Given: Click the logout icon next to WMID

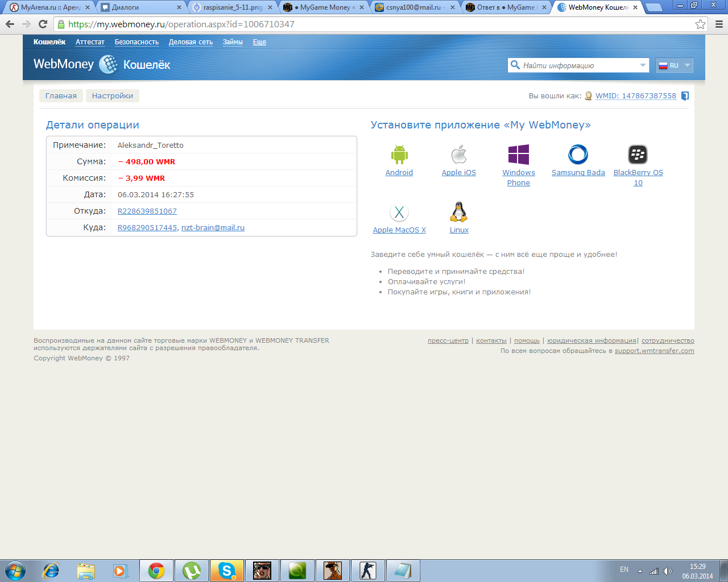Looking at the screenshot, I should [685, 96].
